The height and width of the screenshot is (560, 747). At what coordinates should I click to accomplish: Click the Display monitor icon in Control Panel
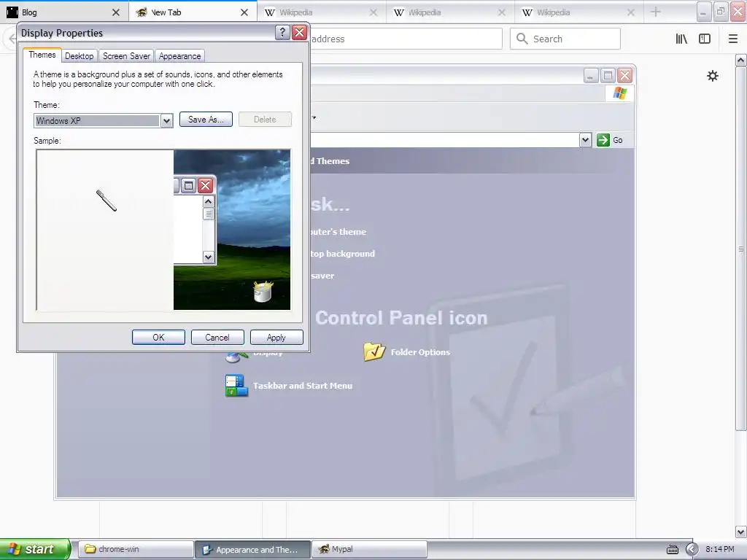point(236,357)
